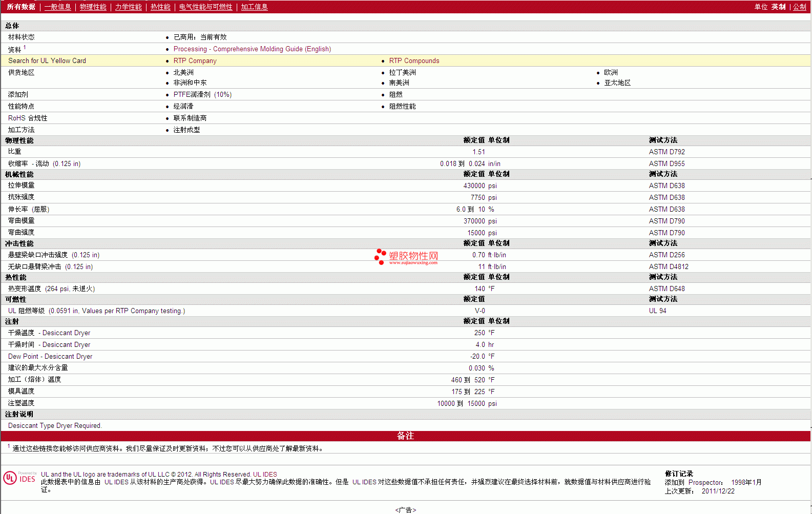Screen dimensions: 812x514
Task: Switch to 物理性能 tab
Action: coord(93,7)
